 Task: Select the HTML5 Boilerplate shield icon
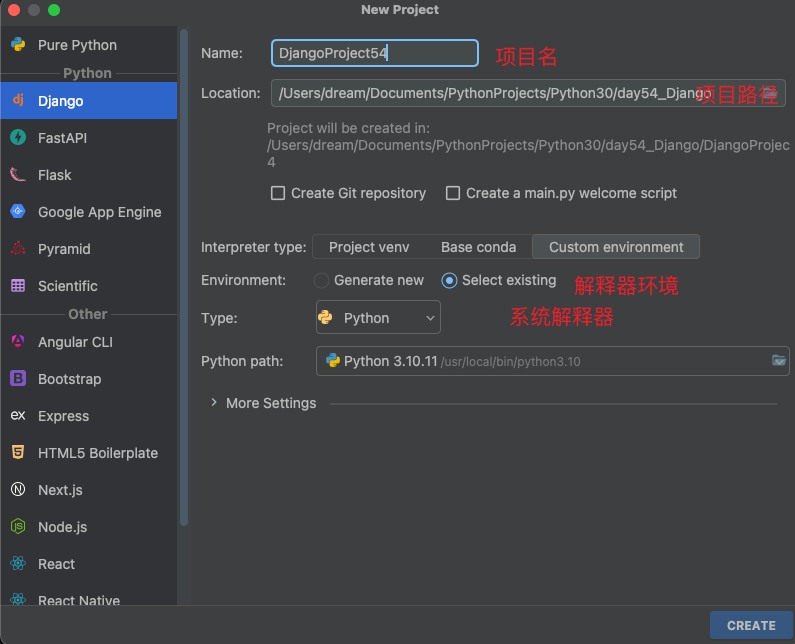[18, 452]
